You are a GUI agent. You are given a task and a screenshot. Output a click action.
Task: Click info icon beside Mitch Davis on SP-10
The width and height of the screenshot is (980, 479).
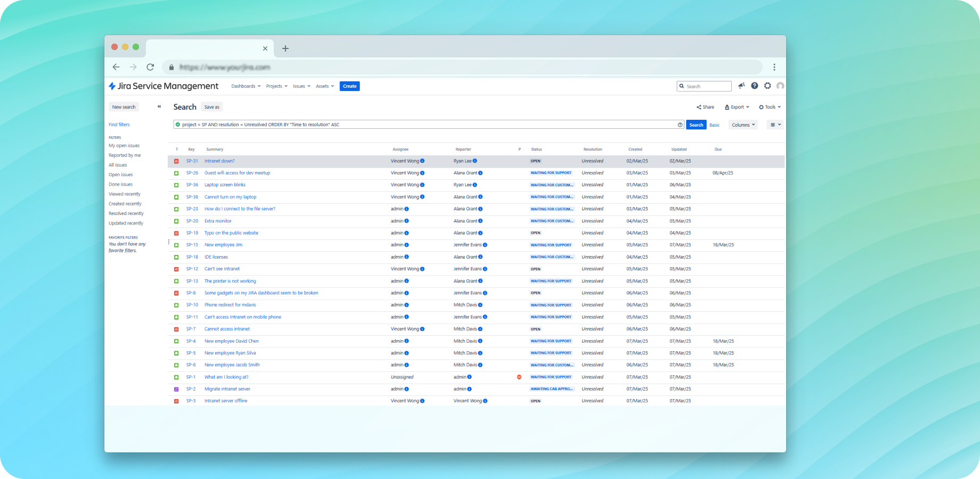480,305
